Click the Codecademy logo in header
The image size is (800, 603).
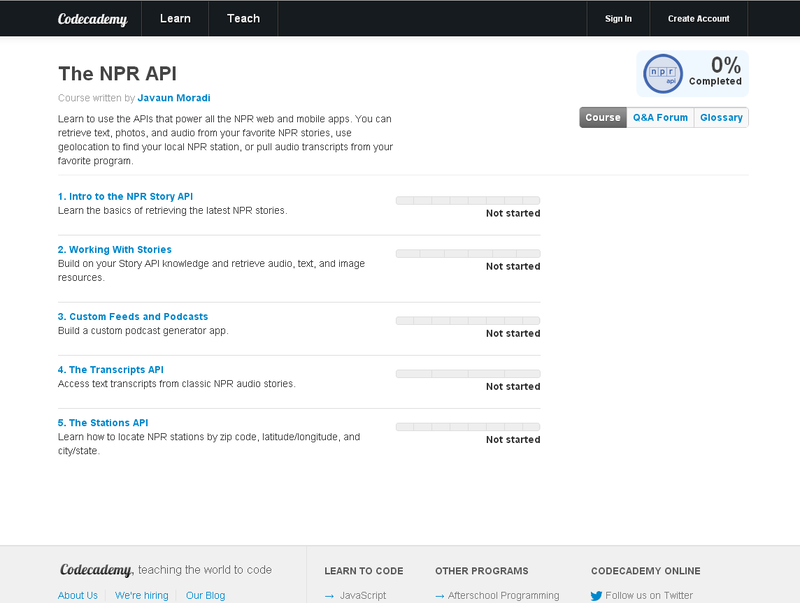[92, 19]
